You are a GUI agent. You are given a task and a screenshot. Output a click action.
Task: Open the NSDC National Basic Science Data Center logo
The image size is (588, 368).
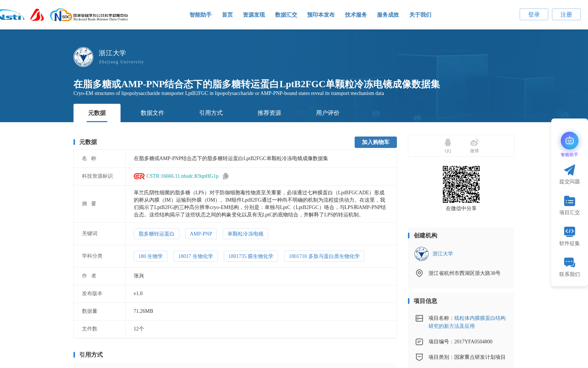point(89,15)
